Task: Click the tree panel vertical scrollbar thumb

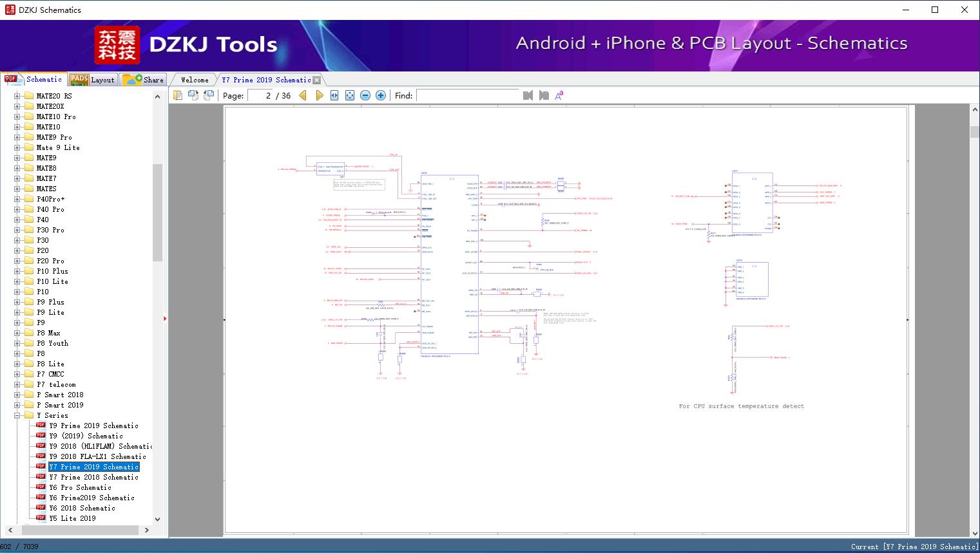Action: pyautogui.click(x=157, y=212)
